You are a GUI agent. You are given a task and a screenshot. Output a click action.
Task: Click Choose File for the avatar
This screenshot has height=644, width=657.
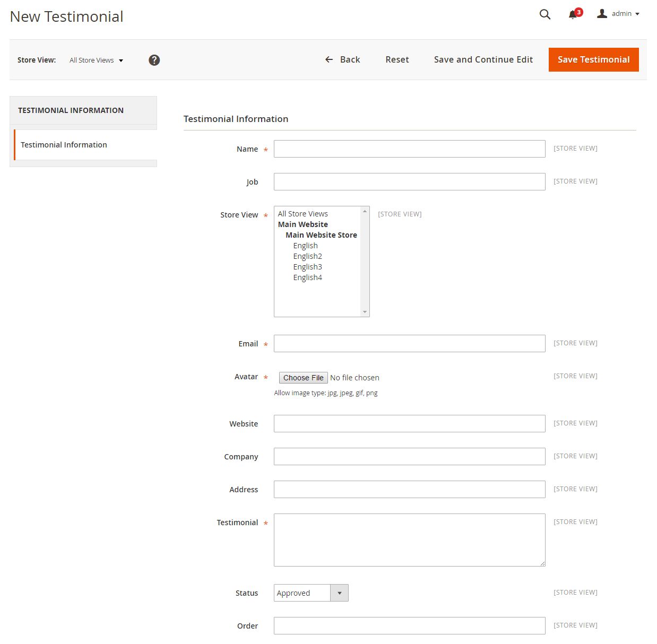click(303, 378)
